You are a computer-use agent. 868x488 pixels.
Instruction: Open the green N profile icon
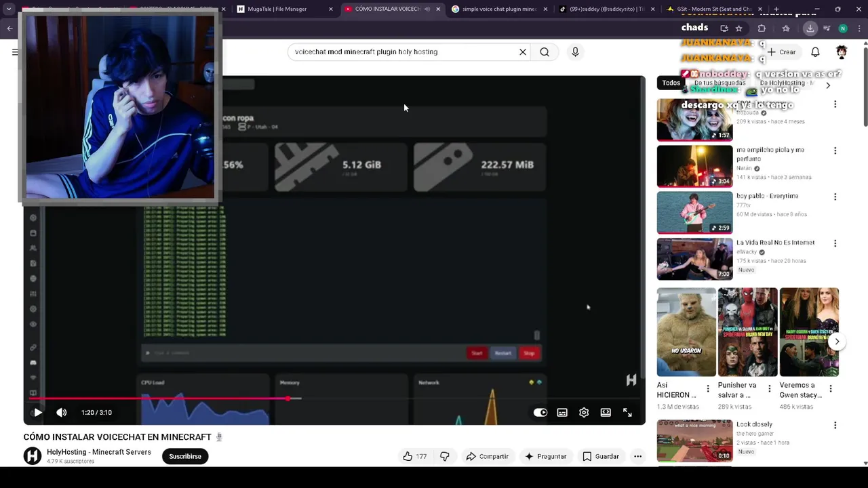tap(843, 28)
